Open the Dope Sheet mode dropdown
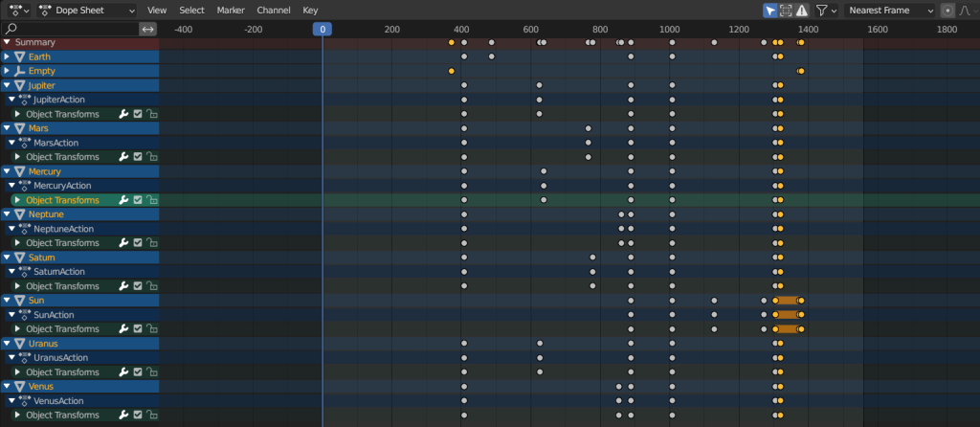The height and width of the screenshot is (427, 980). click(x=88, y=10)
